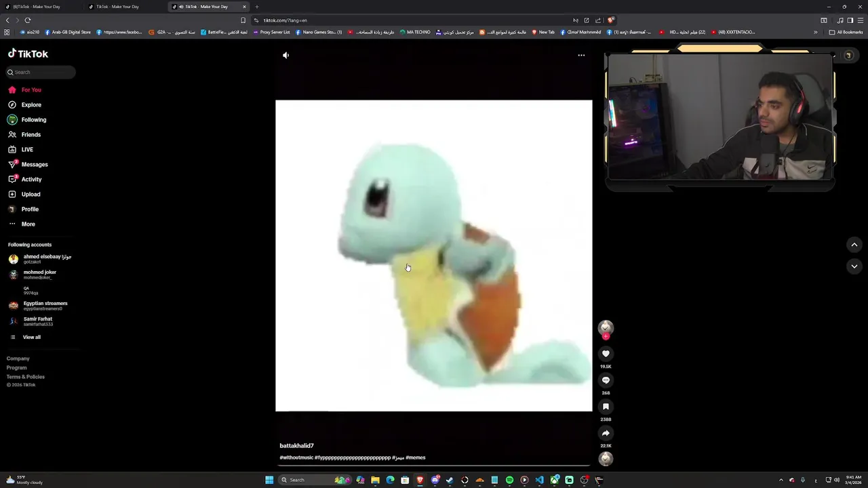Show hidden bookmarks with the chevron
The image size is (868, 488).
pos(816,32)
